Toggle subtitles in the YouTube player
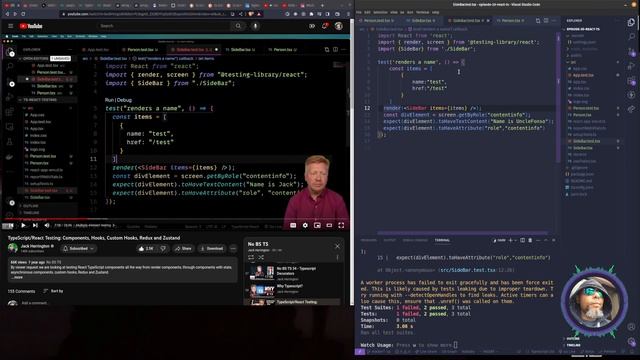 (293, 225)
